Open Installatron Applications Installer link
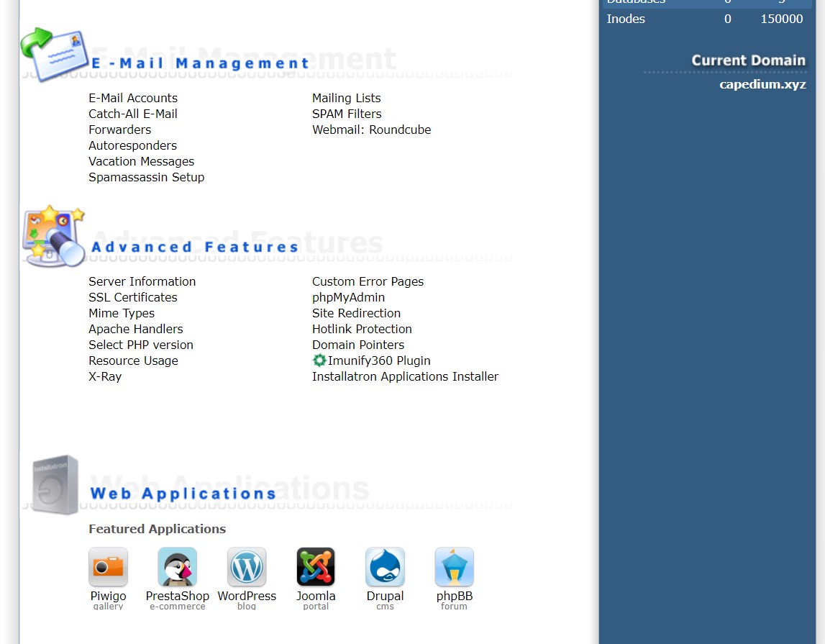 [405, 376]
